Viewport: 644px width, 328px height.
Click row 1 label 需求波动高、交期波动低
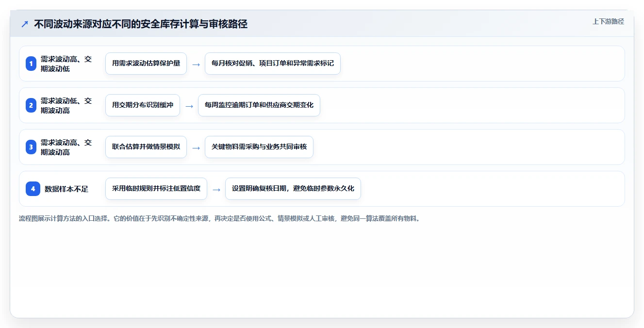[x=66, y=64]
